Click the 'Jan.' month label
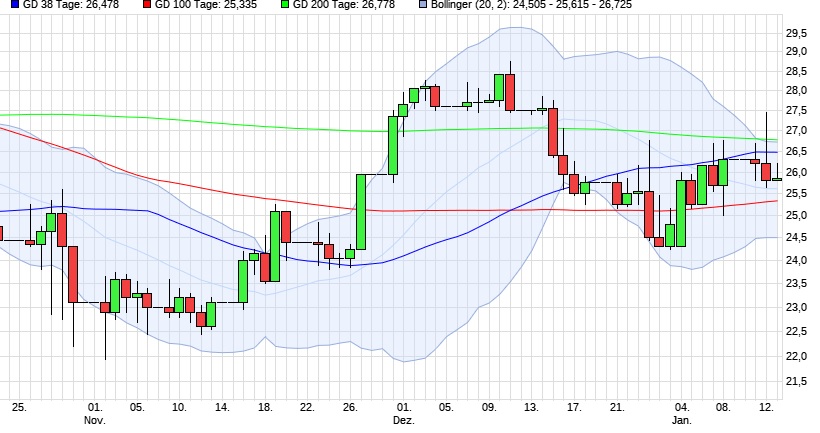This screenshot has width=820, height=433. [x=681, y=420]
